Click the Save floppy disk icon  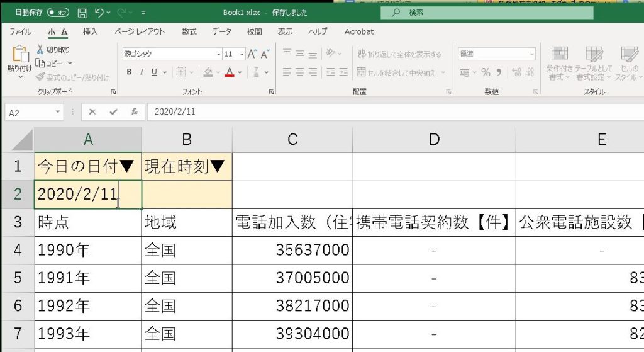point(82,13)
